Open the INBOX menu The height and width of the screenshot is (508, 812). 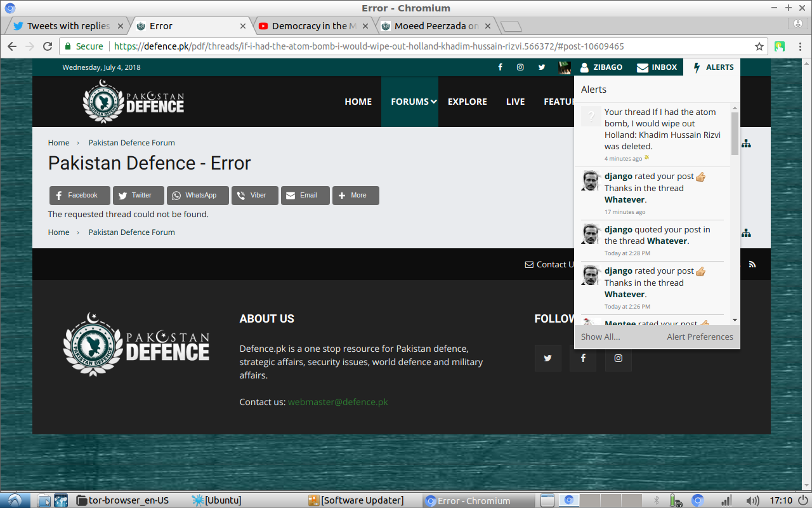pos(657,67)
